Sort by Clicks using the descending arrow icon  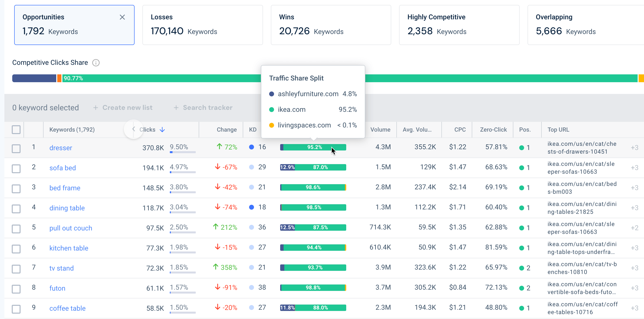(162, 129)
